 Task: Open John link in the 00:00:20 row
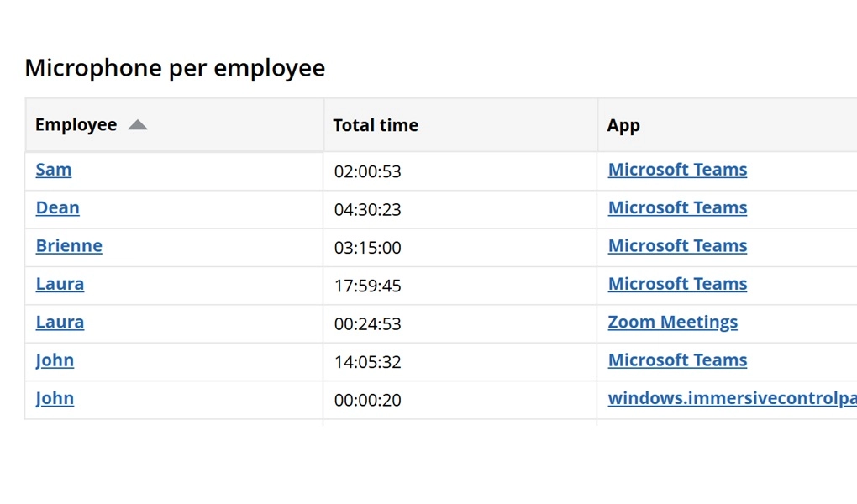pos(55,398)
